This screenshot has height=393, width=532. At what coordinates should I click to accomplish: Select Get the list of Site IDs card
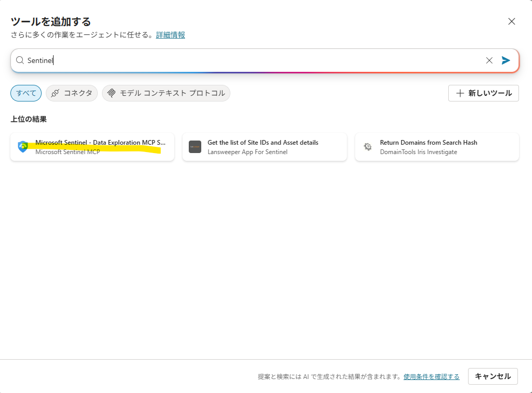pos(265,147)
